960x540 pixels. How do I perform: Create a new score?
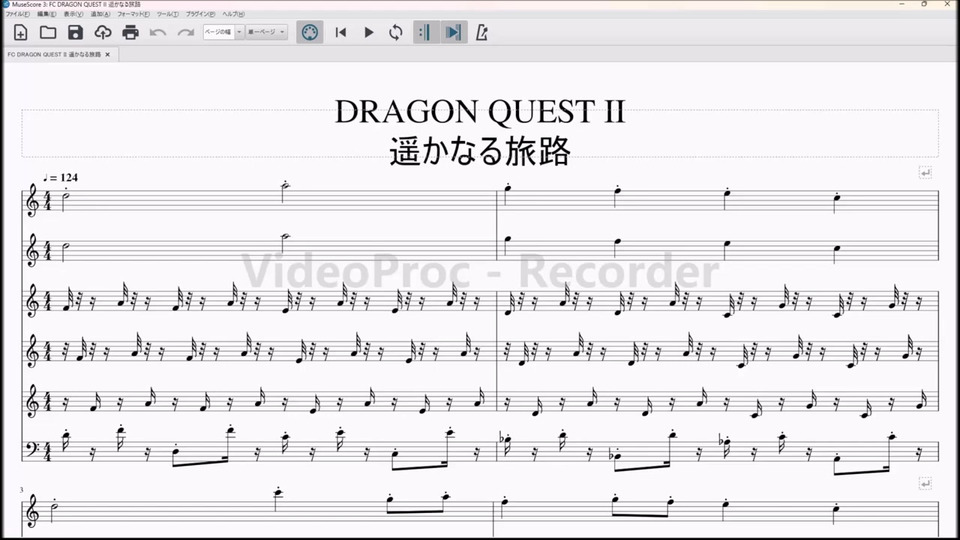[x=20, y=32]
